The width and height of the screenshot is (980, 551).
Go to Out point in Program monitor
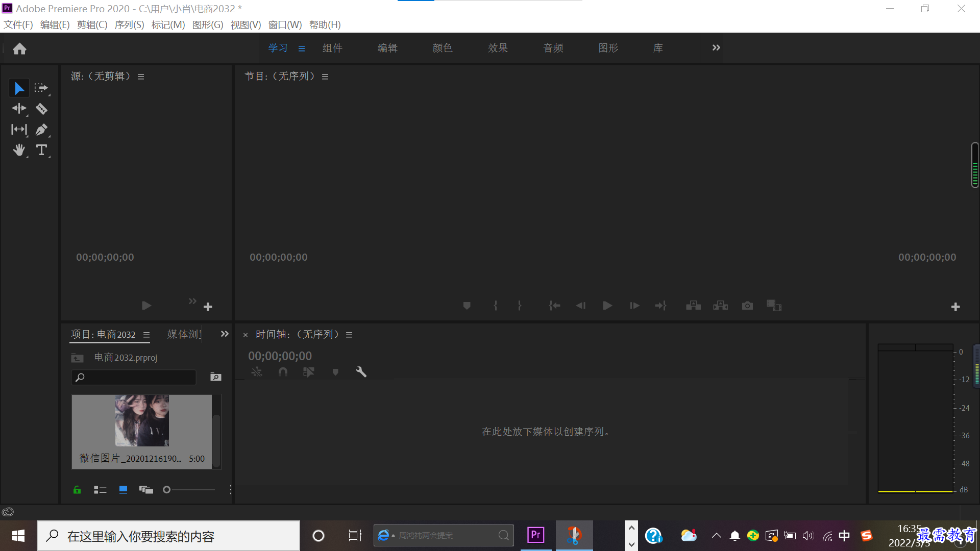661,306
